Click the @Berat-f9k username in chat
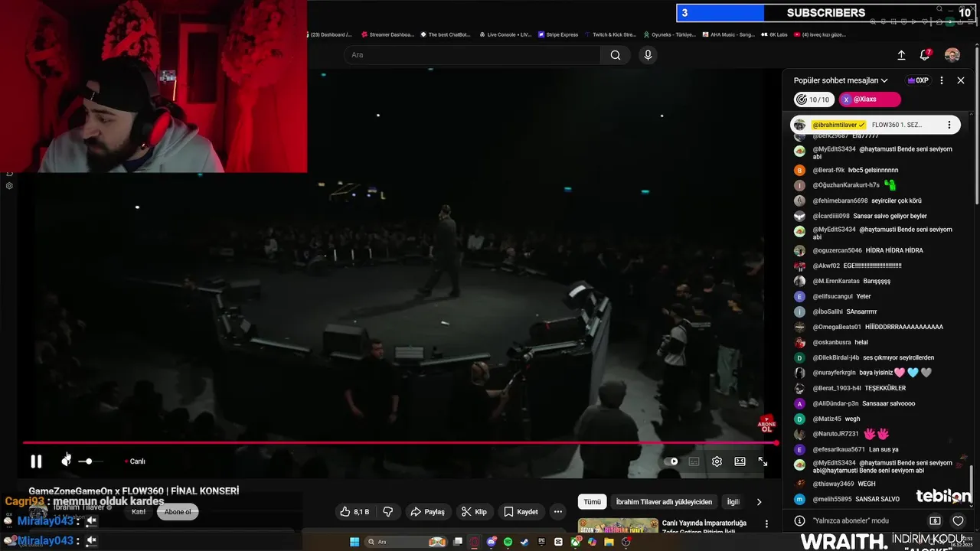The height and width of the screenshot is (551, 980). pos(828,170)
